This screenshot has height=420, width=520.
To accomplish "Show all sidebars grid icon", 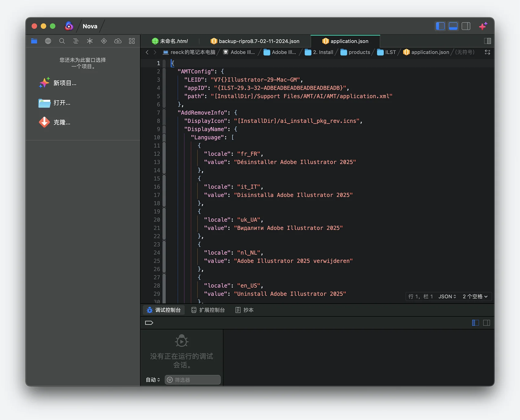I will point(132,41).
